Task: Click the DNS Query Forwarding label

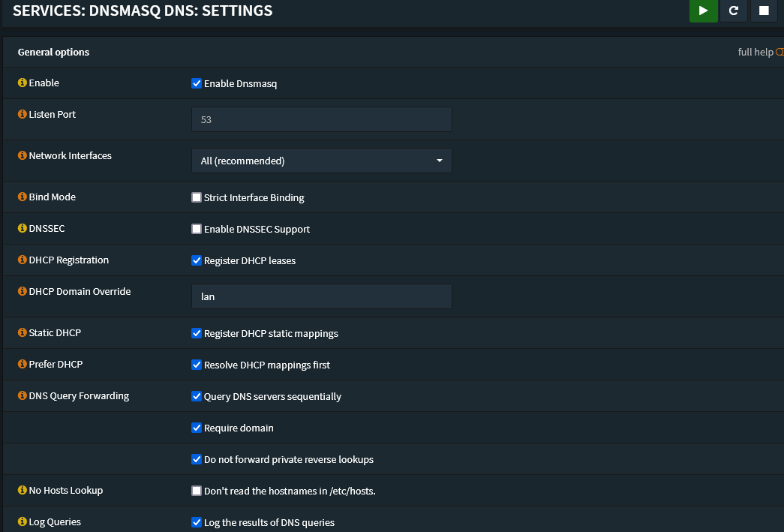Action: coord(79,396)
